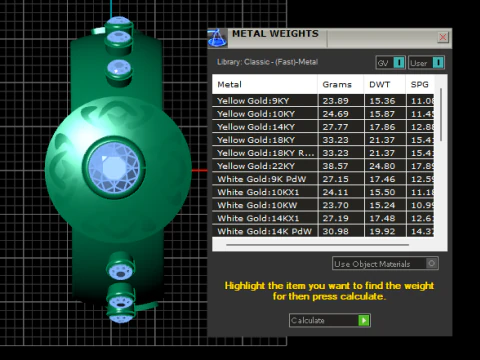Toggle the User library switch
This screenshot has width=480, height=360.
click(x=426, y=63)
